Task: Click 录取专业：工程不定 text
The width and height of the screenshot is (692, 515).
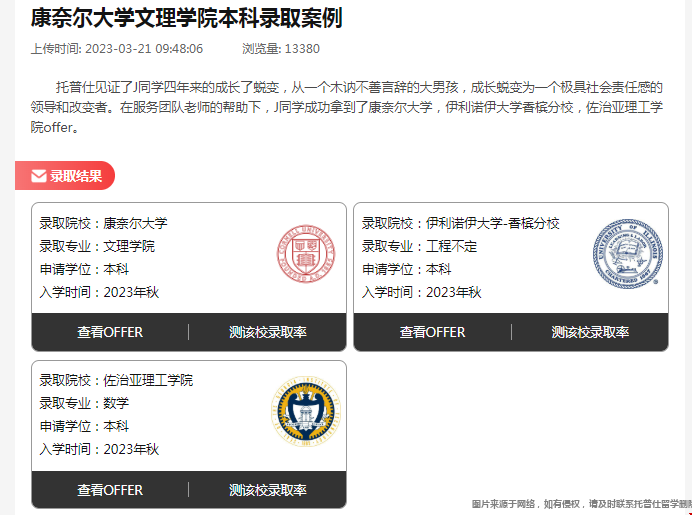Action: point(419,246)
